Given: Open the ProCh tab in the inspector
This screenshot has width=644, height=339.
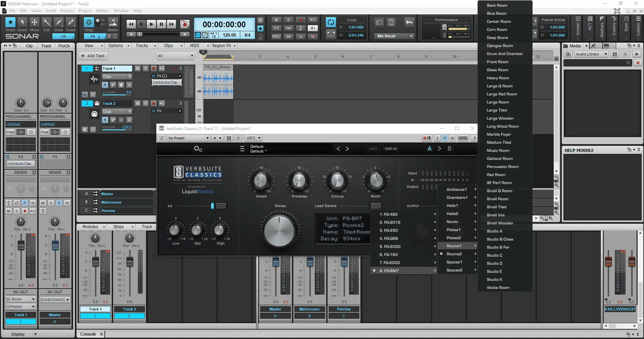Looking at the screenshot, I should tap(64, 46).
